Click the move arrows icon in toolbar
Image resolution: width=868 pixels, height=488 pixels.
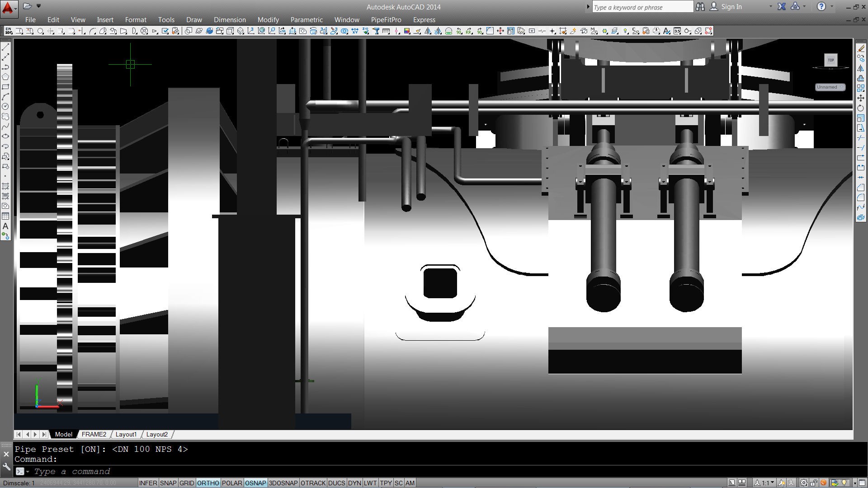click(500, 31)
